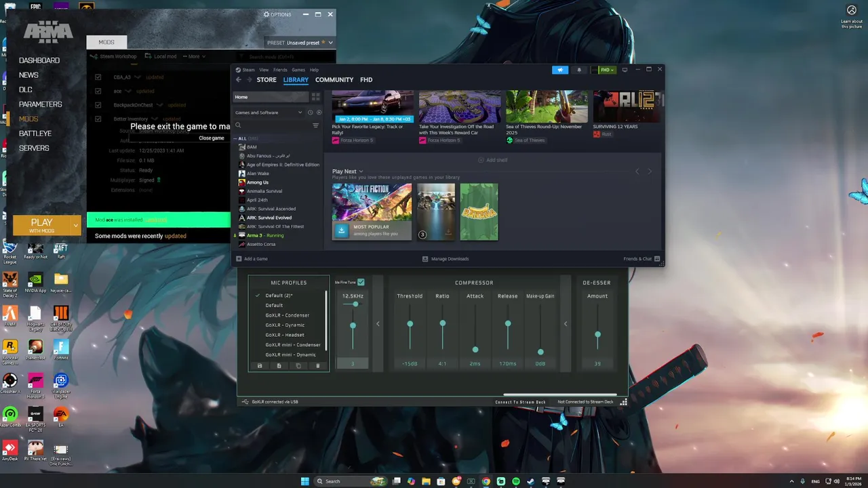
Task: Open the Steam View menu
Action: click(264, 70)
